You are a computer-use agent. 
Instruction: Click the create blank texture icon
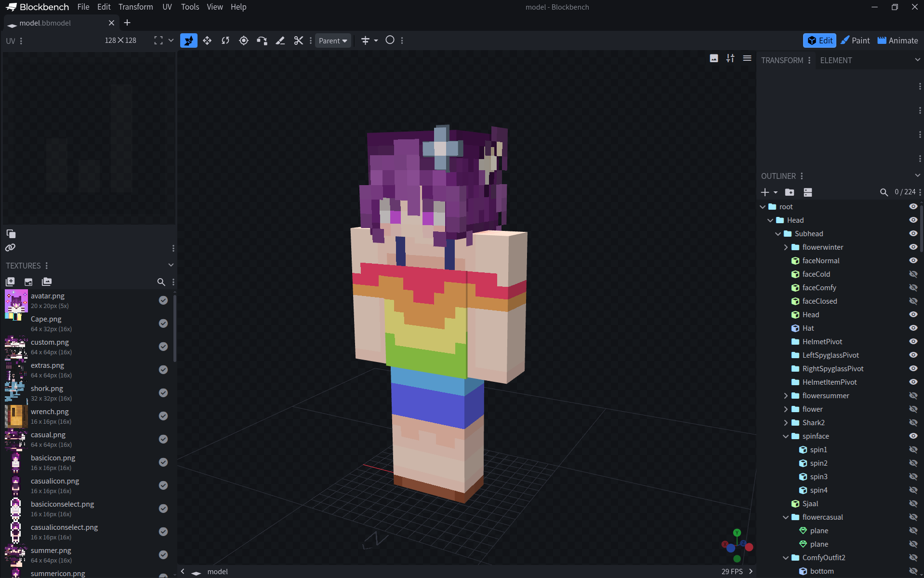pyautogui.click(x=28, y=282)
